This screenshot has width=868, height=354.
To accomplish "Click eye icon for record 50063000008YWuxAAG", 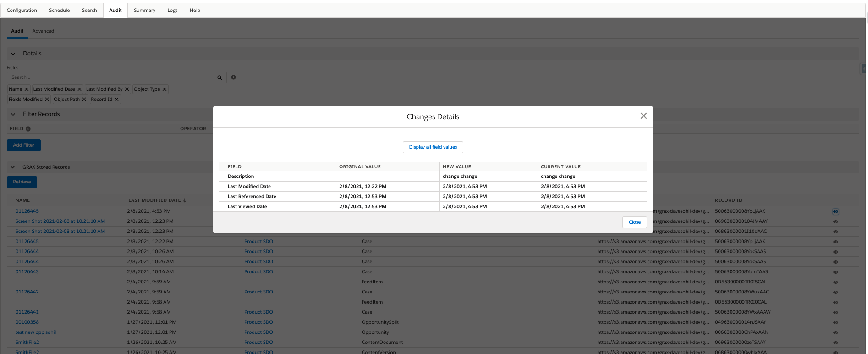I will click(x=835, y=293).
